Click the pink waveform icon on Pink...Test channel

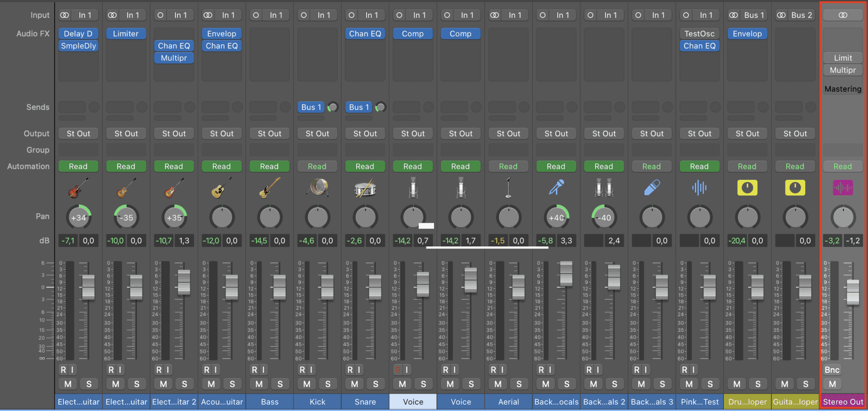tap(699, 187)
